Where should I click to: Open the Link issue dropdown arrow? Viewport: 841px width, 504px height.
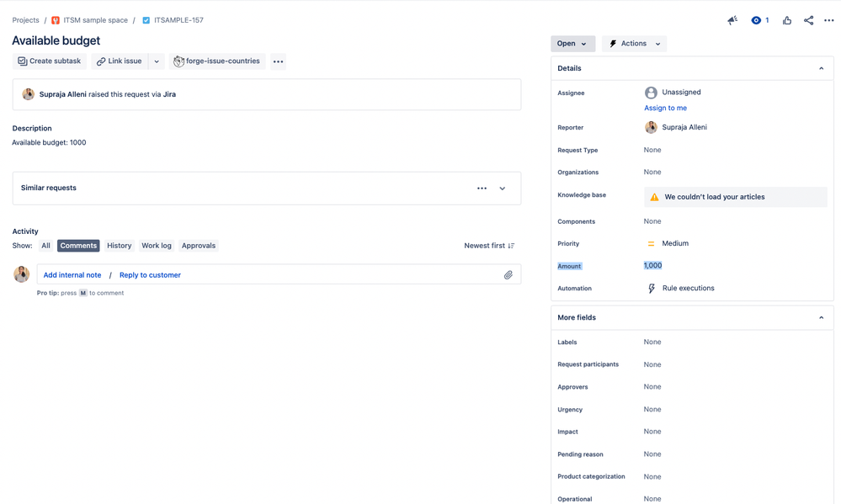click(x=157, y=61)
